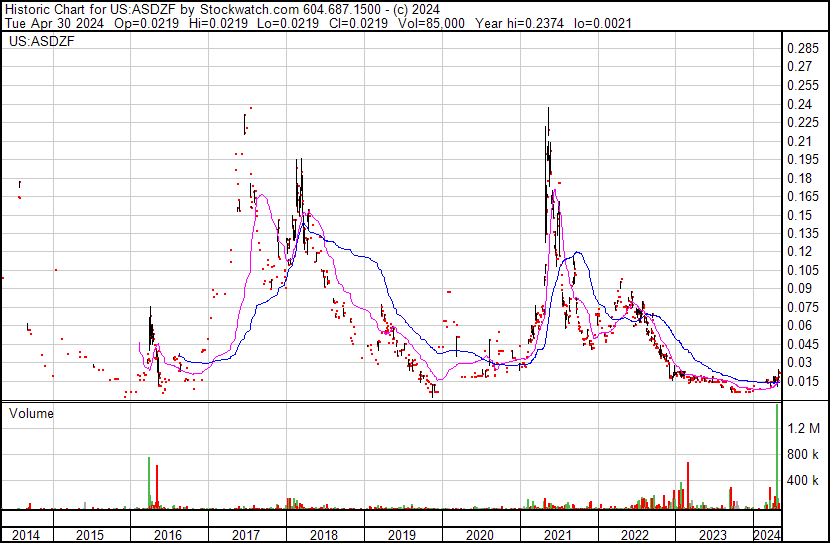Click the 0.06 price axis value
This screenshot has width=830, height=543.
tap(799, 325)
